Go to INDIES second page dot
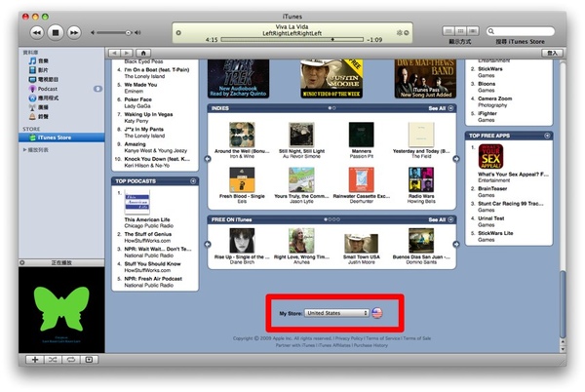Image resolution: width=585 pixels, height=392 pixels. pos(334,108)
